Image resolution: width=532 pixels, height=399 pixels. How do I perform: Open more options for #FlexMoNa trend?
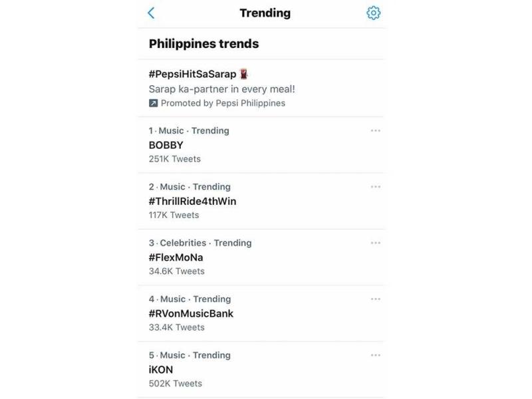(375, 243)
